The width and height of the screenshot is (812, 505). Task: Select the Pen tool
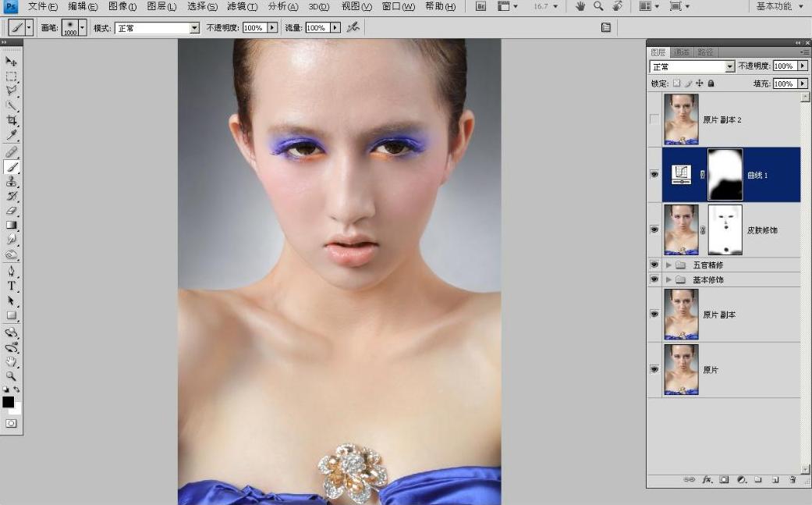pos(11,271)
